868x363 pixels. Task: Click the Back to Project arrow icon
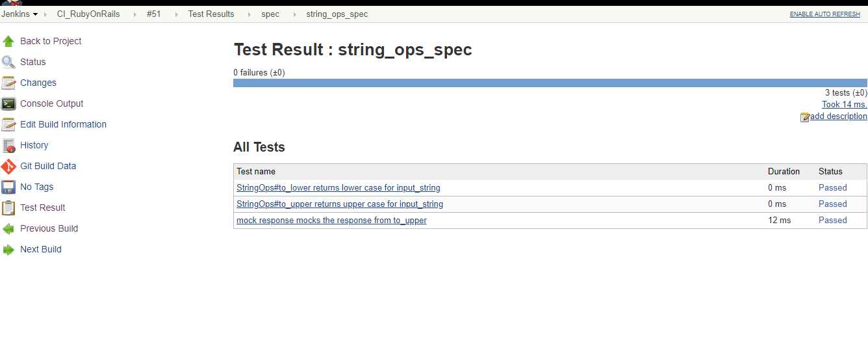point(8,42)
